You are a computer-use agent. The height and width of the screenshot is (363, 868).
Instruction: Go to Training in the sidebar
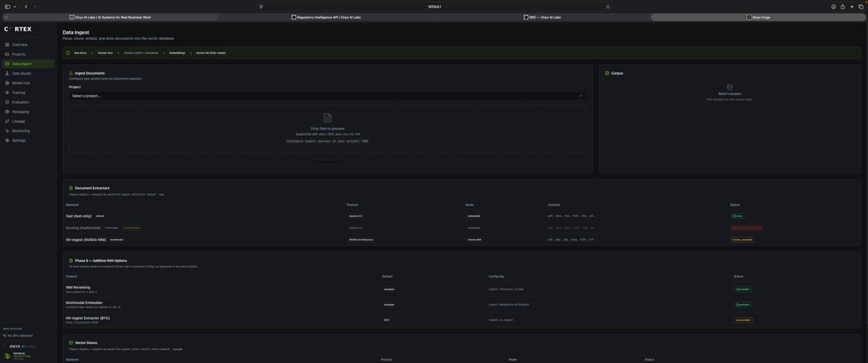(x=28, y=93)
